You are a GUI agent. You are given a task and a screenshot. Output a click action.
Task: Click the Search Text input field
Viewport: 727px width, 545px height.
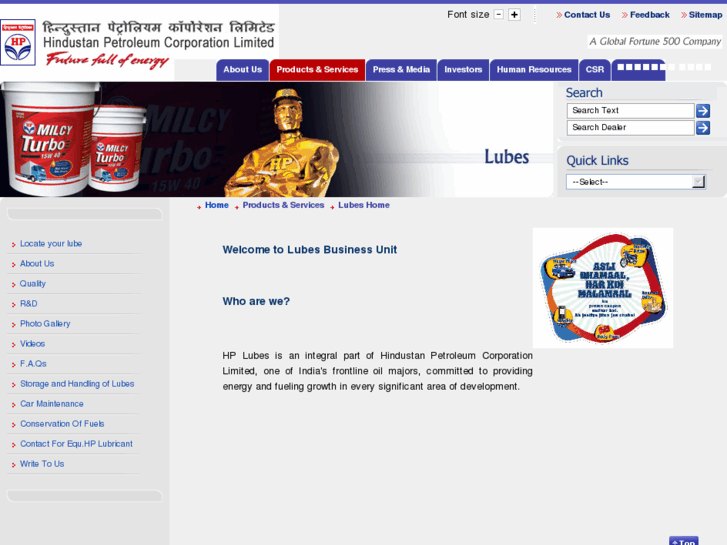(x=630, y=111)
